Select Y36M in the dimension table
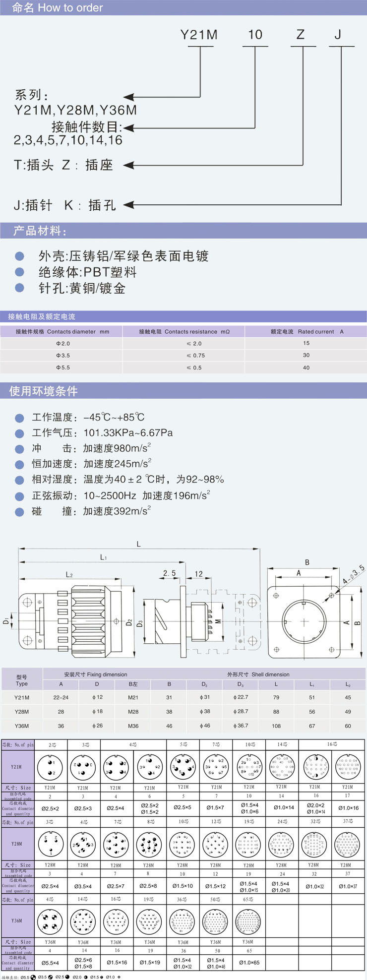367x980 pixels. 22,726
